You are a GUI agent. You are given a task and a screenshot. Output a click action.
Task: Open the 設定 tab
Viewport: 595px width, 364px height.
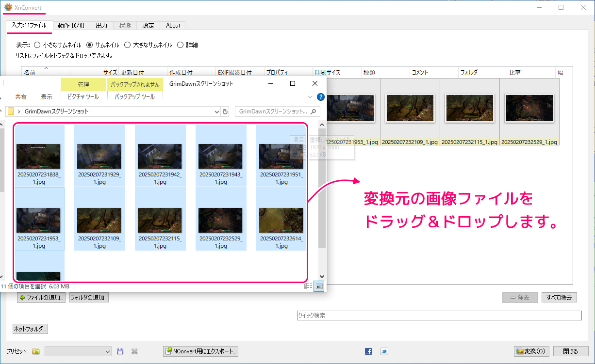148,26
